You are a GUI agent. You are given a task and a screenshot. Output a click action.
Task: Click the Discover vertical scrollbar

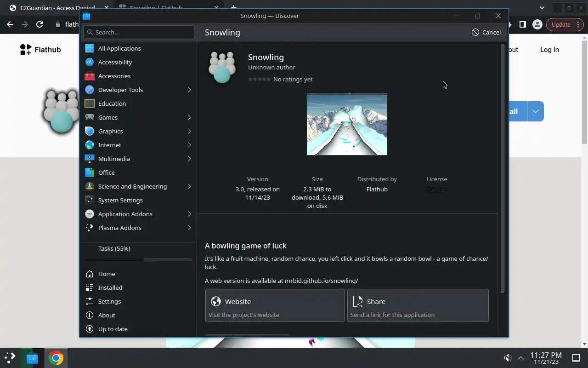tap(502, 168)
